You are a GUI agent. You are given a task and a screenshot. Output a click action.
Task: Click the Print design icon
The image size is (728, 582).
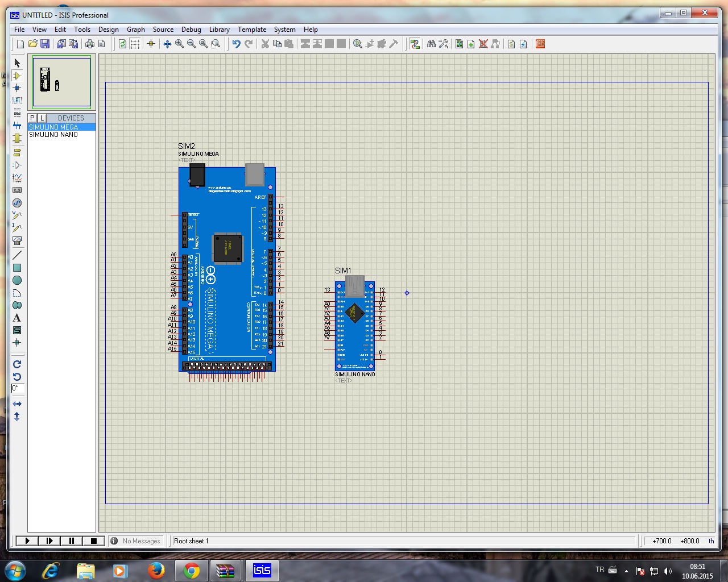coord(90,44)
